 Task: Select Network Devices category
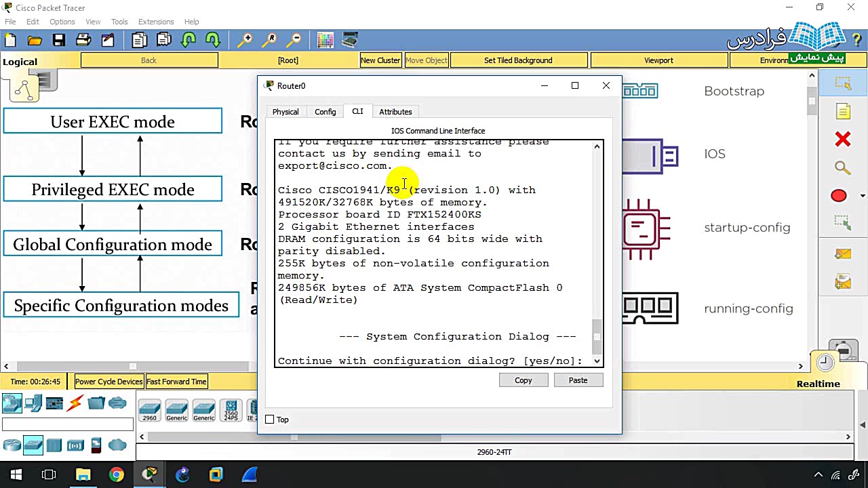coord(12,403)
